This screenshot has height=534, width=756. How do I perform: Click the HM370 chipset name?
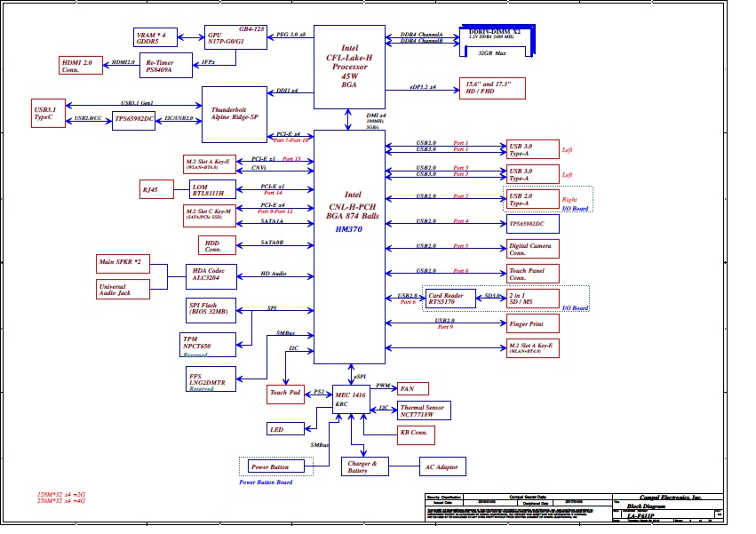point(348,229)
